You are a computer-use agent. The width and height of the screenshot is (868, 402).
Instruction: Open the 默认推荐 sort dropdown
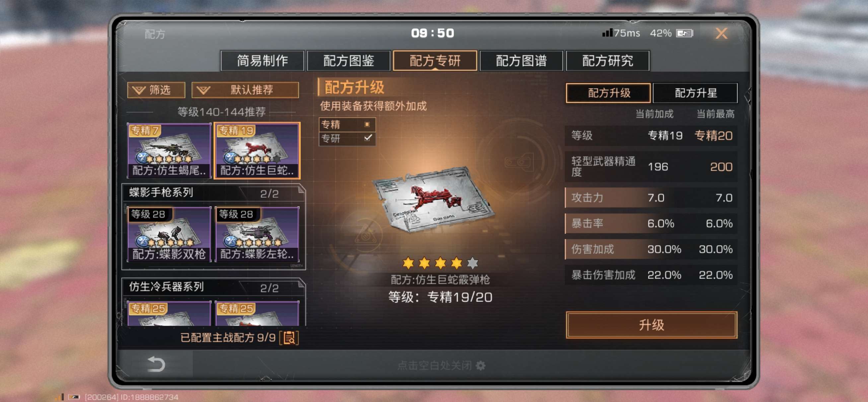click(x=245, y=90)
